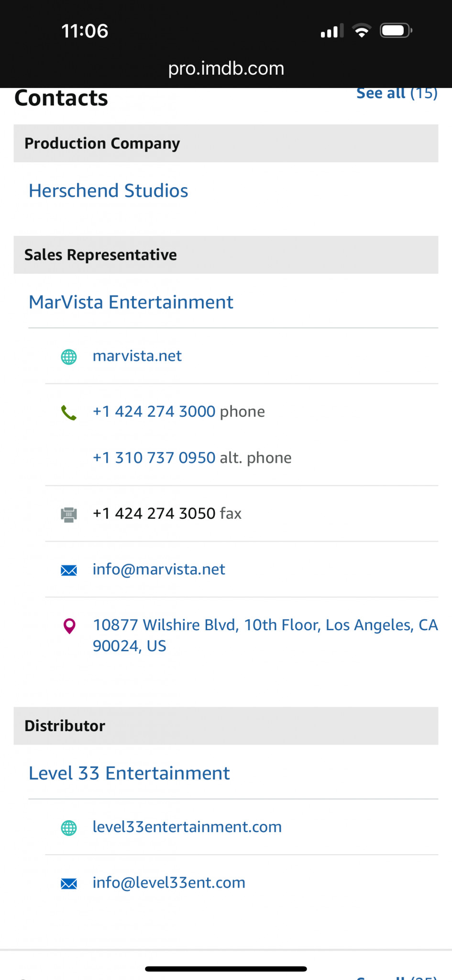Click the magenta location pin icon

[x=69, y=626]
